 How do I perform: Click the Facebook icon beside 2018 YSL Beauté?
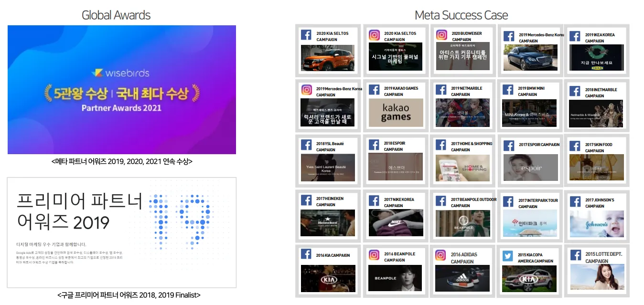pyautogui.click(x=306, y=145)
